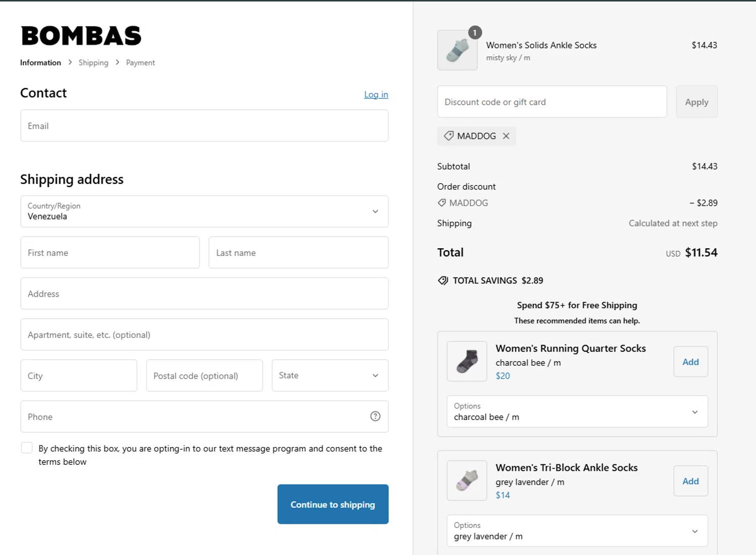Click the Women's Solids Ankle Socks title
This screenshot has width=756, height=555.
541,45
